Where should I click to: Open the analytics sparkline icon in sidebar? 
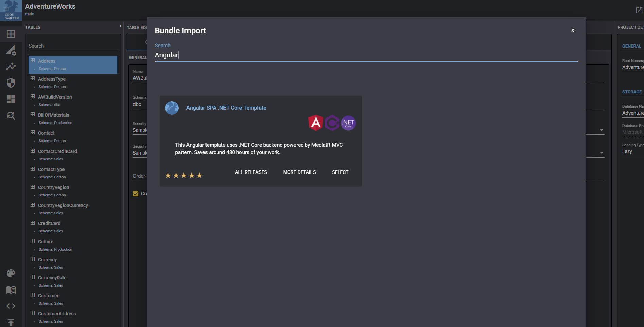coord(11,67)
